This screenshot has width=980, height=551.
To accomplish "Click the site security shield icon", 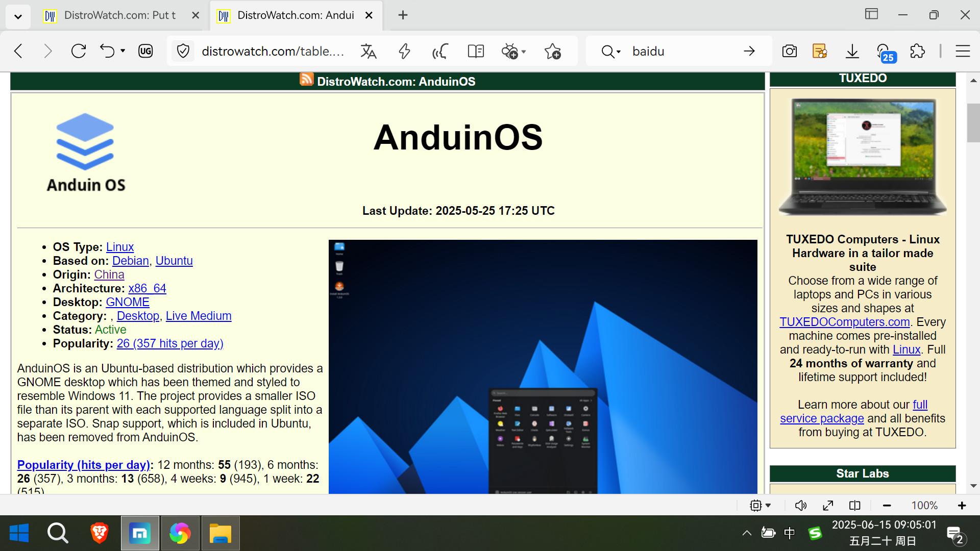I will tap(183, 51).
